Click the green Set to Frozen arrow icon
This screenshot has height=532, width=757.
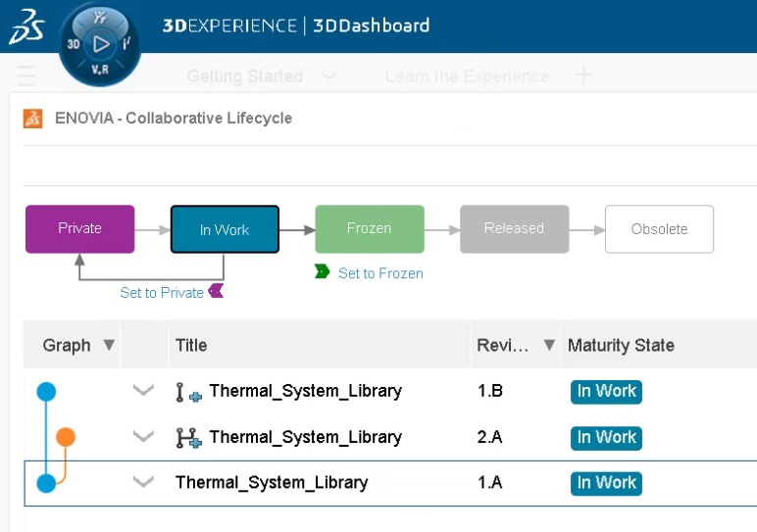pyautogui.click(x=323, y=271)
